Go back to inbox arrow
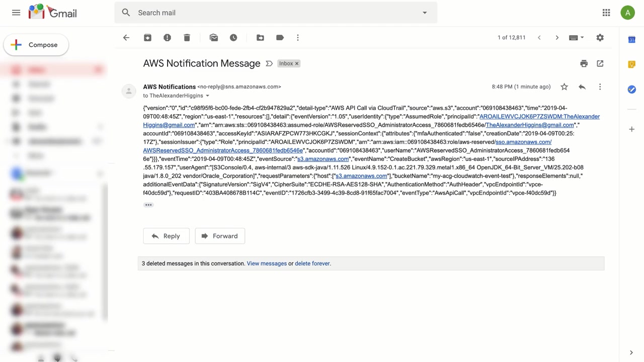Image resolution: width=644 pixels, height=362 pixels. tap(126, 38)
